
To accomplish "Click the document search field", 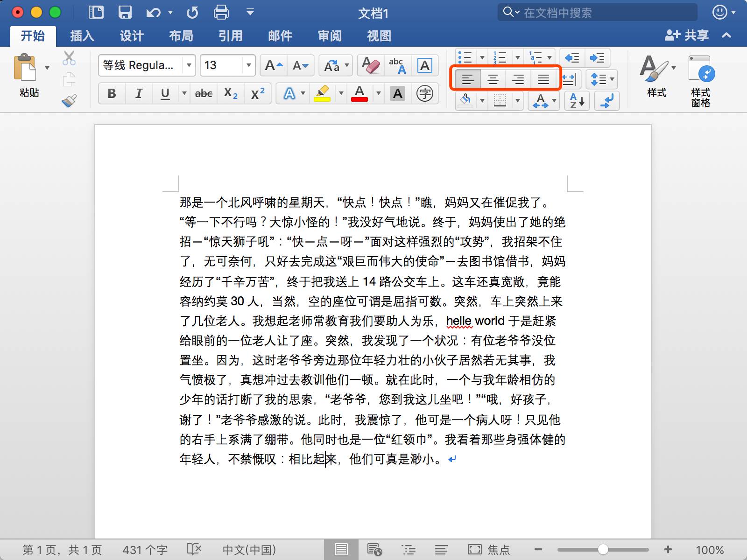I will (x=602, y=13).
